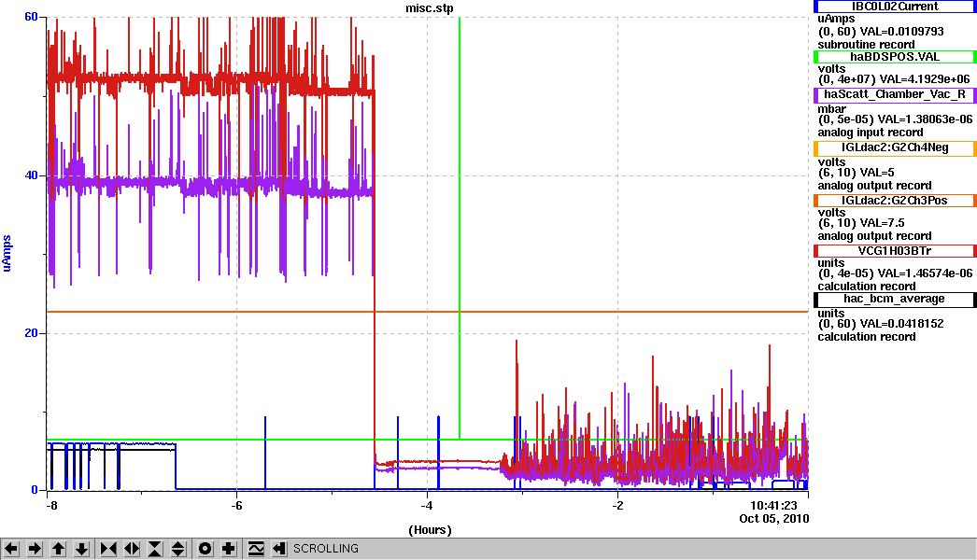
Task: Click the VAL=1.46574e-06 readout
Action: point(925,273)
